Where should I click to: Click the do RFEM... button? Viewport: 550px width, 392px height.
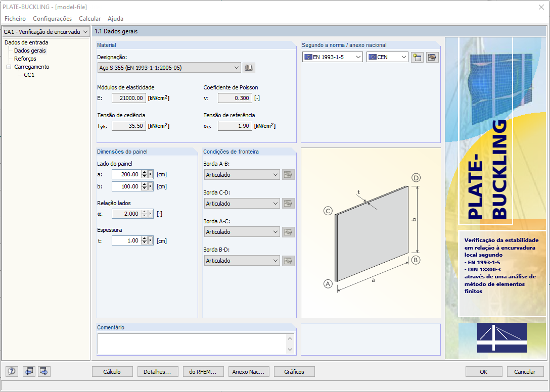pos(203,372)
